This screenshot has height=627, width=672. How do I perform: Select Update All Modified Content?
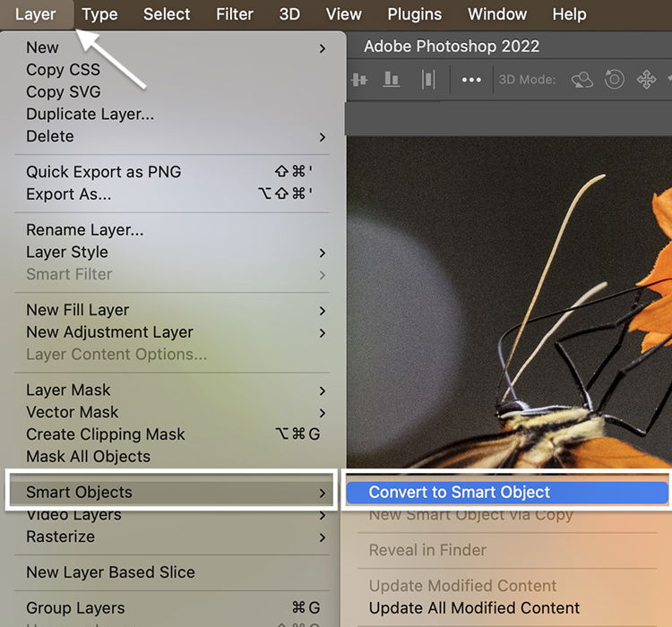tap(474, 608)
